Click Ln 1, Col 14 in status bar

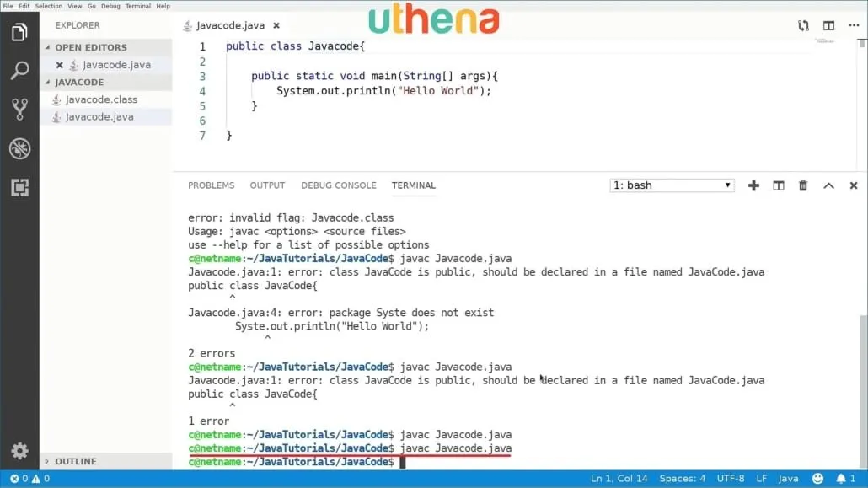point(619,479)
